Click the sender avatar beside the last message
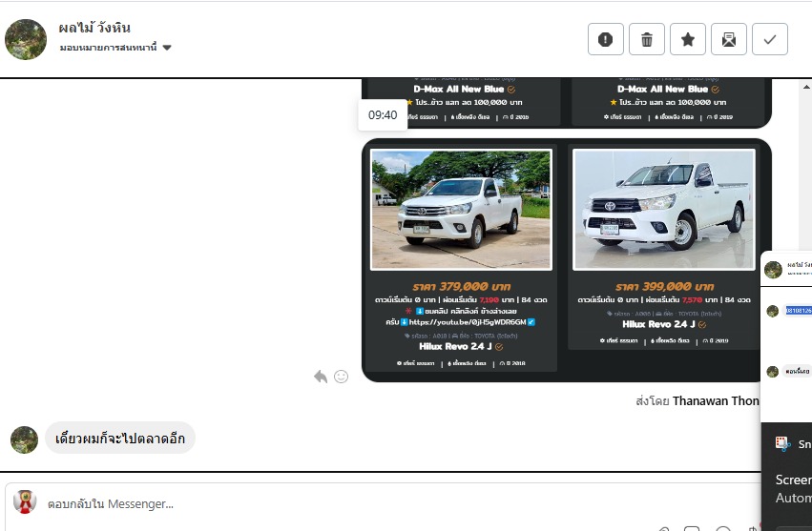This screenshot has height=531, width=812. [x=24, y=439]
